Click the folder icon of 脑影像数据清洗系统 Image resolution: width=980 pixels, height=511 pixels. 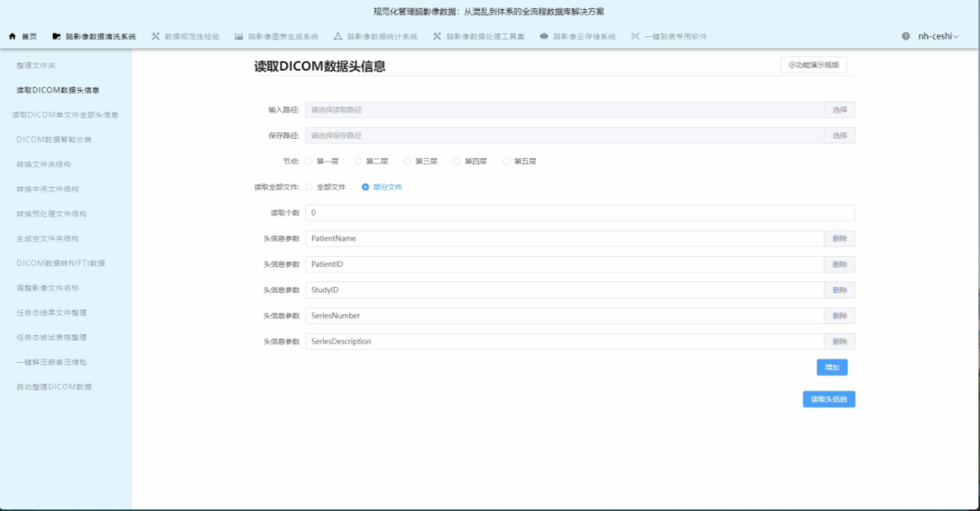(x=56, y=36)
